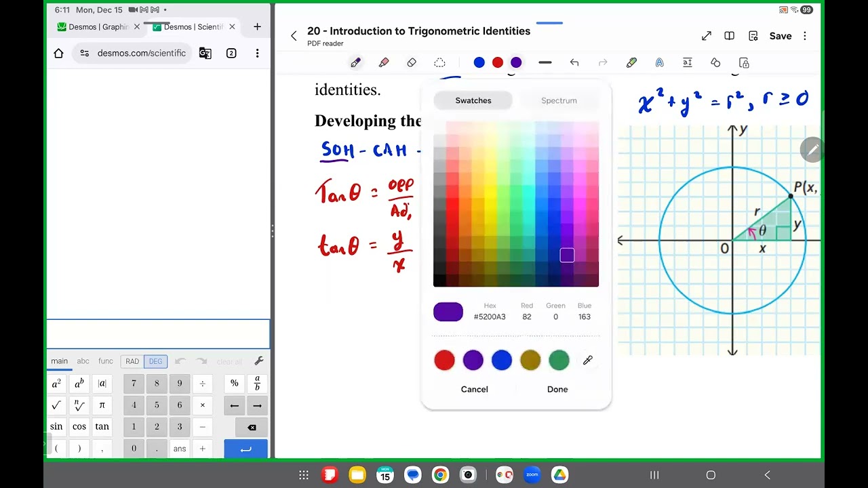Viewport: 868px width, 488px height.
Task: Select the pen tool in PDF toolbar
Action: click(x=355, y=62)
